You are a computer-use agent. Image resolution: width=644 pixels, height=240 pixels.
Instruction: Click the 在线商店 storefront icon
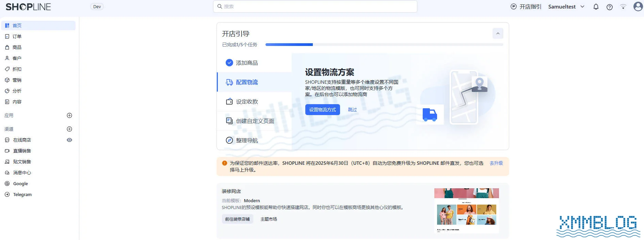(x=7, y=140)
